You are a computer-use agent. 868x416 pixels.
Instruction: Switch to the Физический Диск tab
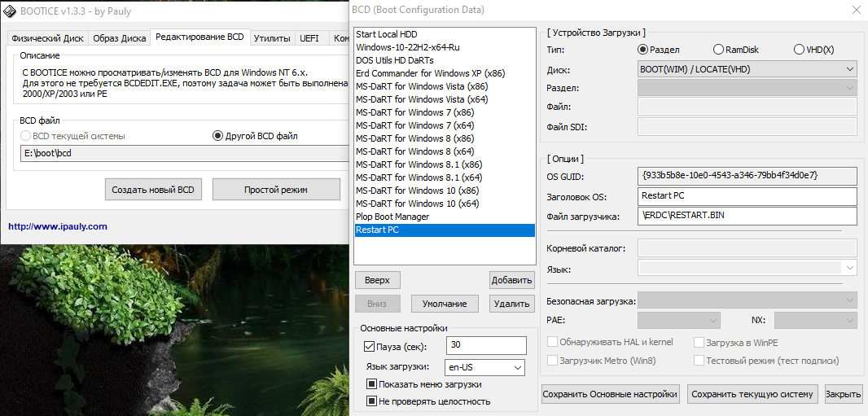pos(46,38)
